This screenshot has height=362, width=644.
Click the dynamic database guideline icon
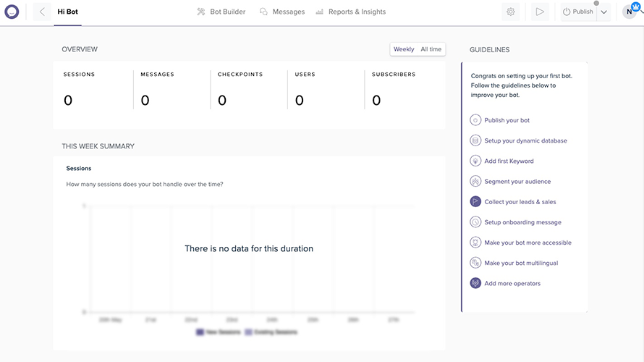click(x=475, y=140)
